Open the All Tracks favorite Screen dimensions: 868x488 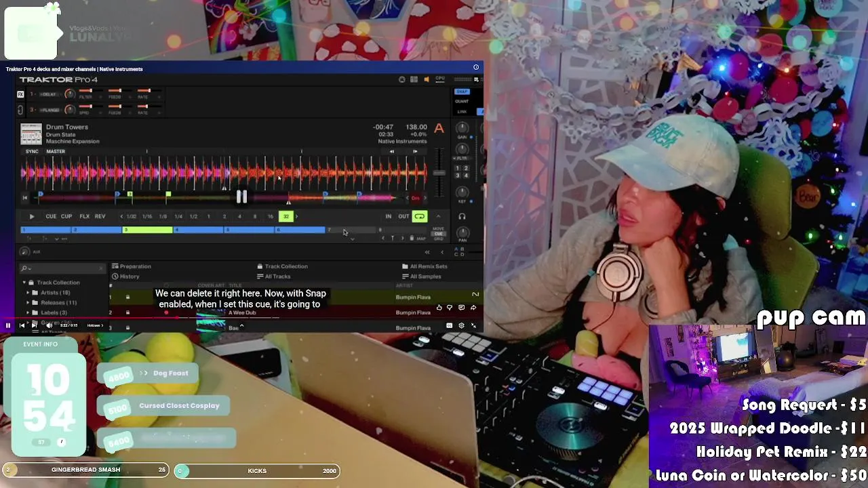[x=273, y=277]
